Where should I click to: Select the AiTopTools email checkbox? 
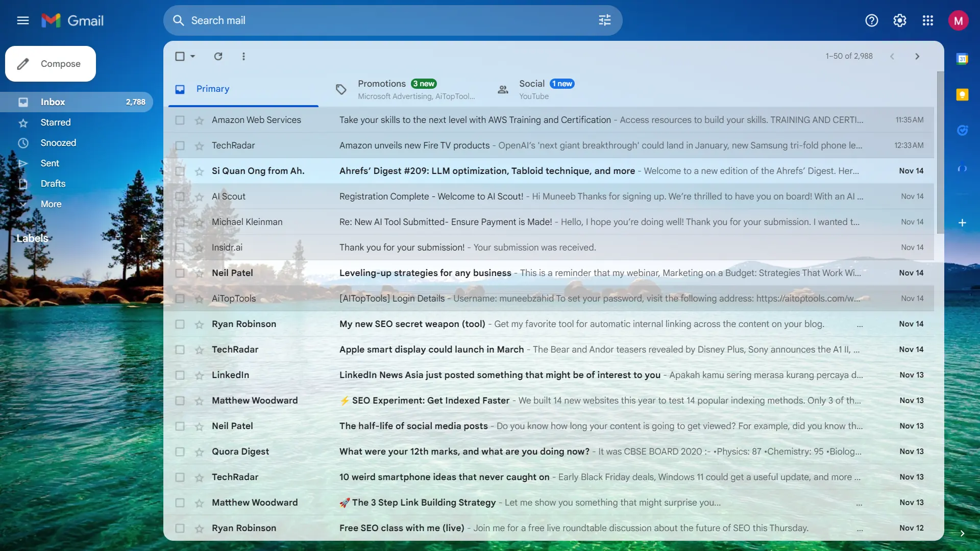point(180,298)
